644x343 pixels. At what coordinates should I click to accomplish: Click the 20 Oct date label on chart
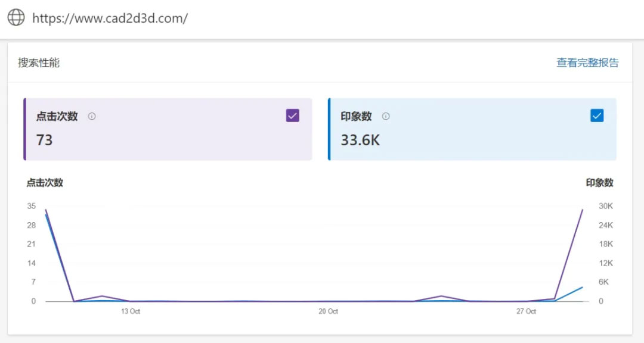328,311
